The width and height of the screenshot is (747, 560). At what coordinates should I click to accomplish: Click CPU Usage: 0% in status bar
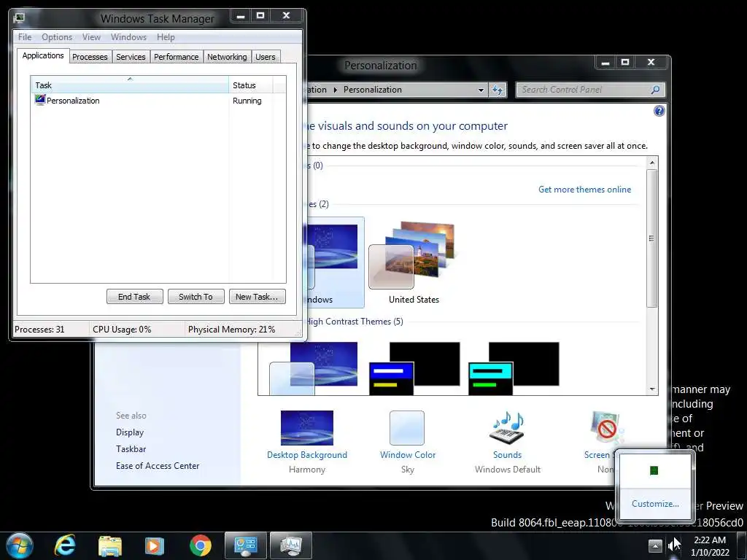122,330
